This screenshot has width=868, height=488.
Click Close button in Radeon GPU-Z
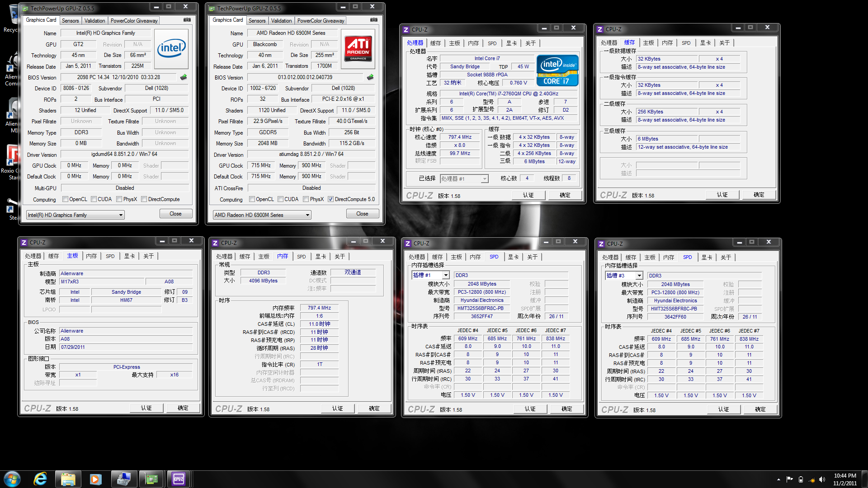(x=363, y=214)
